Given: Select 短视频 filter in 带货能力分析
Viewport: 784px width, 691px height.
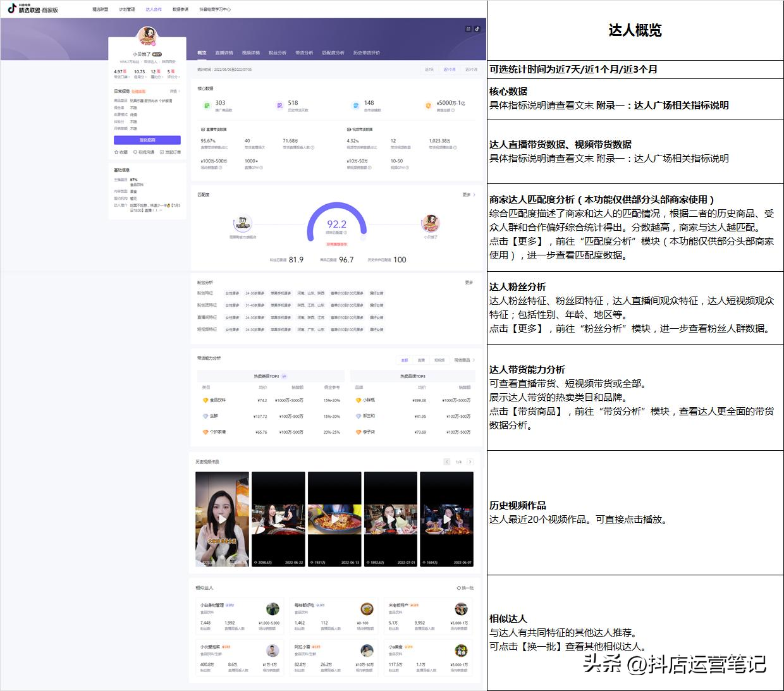Looking at the screenshot, I should [x=439, y=360].
